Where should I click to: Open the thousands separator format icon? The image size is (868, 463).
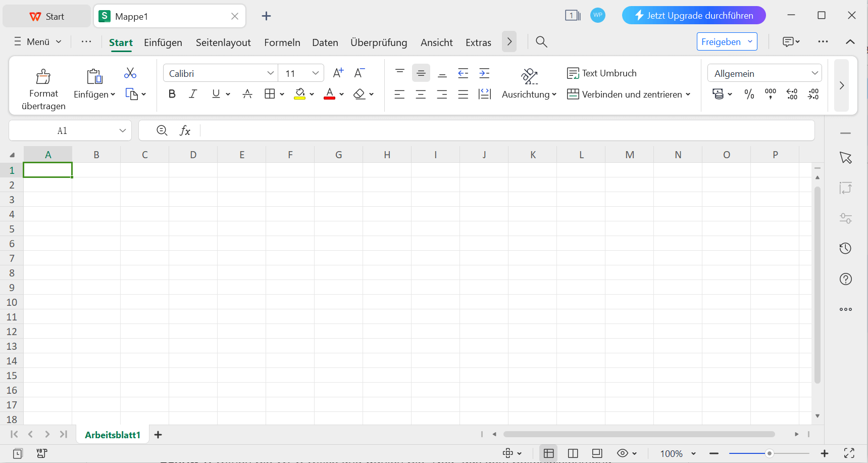pyautogui.click(x=771, y=94)
